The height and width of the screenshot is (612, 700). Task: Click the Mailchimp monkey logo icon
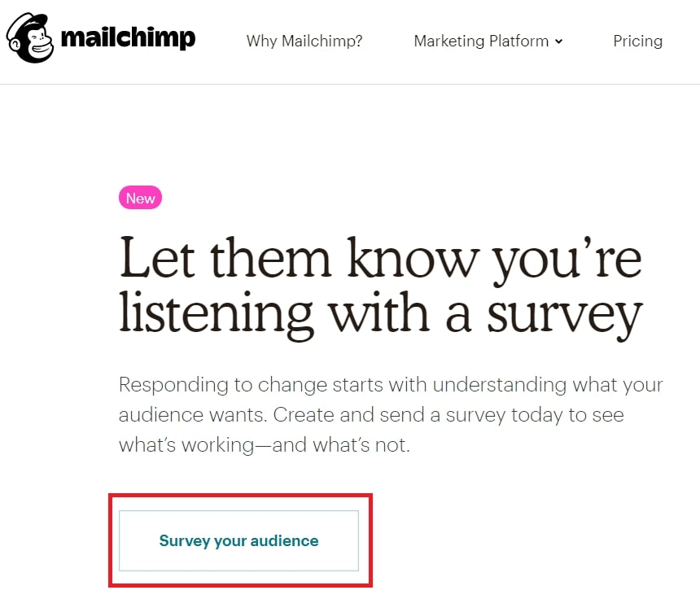(30, 37)
